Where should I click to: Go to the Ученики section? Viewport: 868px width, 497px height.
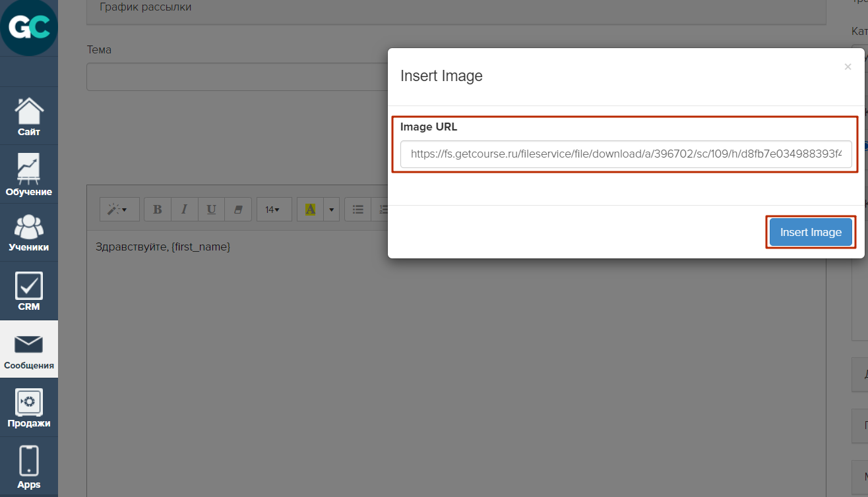tap(29, 233)
